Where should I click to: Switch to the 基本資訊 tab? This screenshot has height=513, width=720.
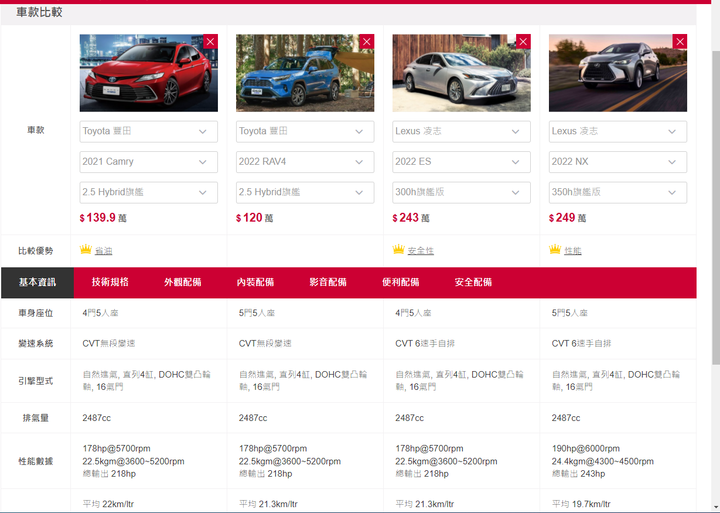[37, 282]
